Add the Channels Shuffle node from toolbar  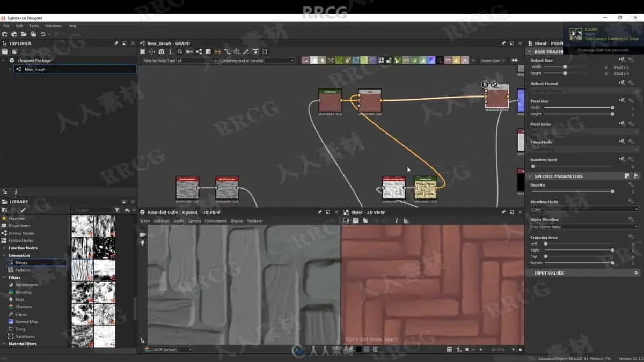click(x=331, y=61)
